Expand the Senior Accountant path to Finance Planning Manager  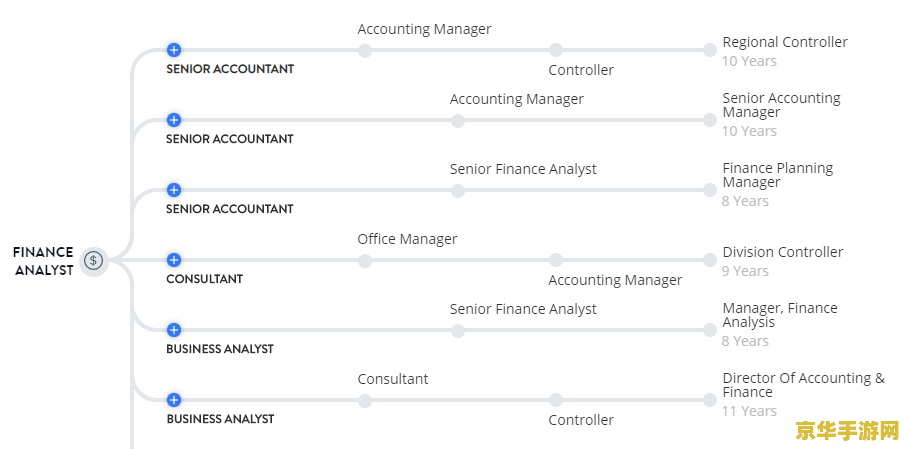(174, 190)
